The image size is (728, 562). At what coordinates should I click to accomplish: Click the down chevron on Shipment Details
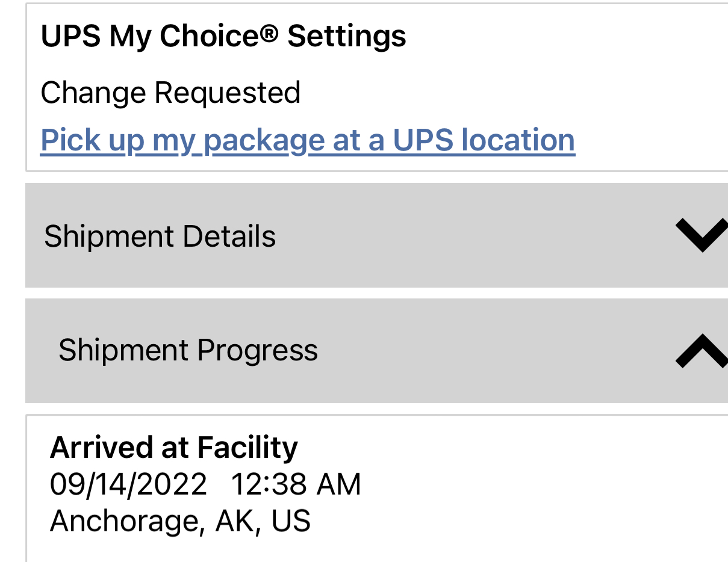(701, 235)
